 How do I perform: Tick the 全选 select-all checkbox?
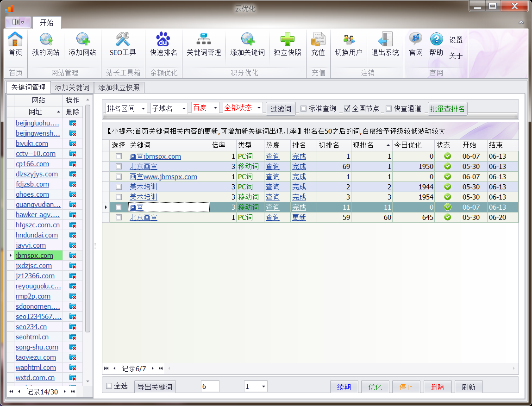[109, 386]
